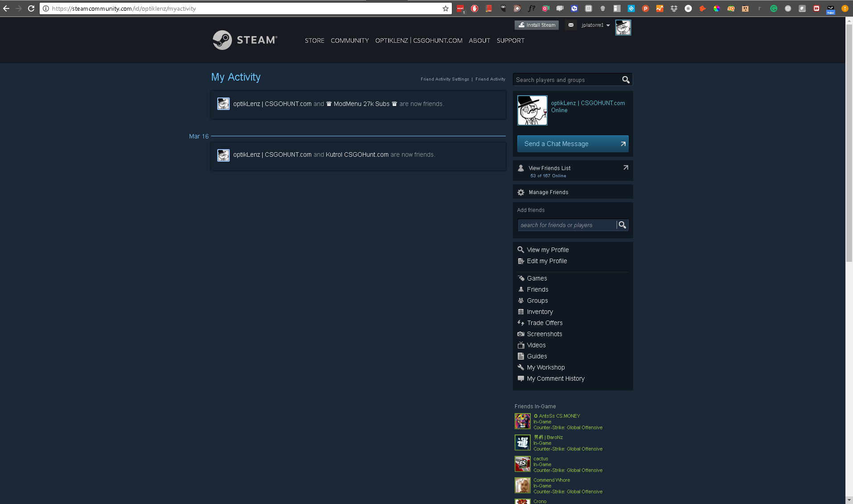The width and height of the screenshot is (853, 504).
Task: Open the jplatorre1 account dropdown
Action: (596, 25)
